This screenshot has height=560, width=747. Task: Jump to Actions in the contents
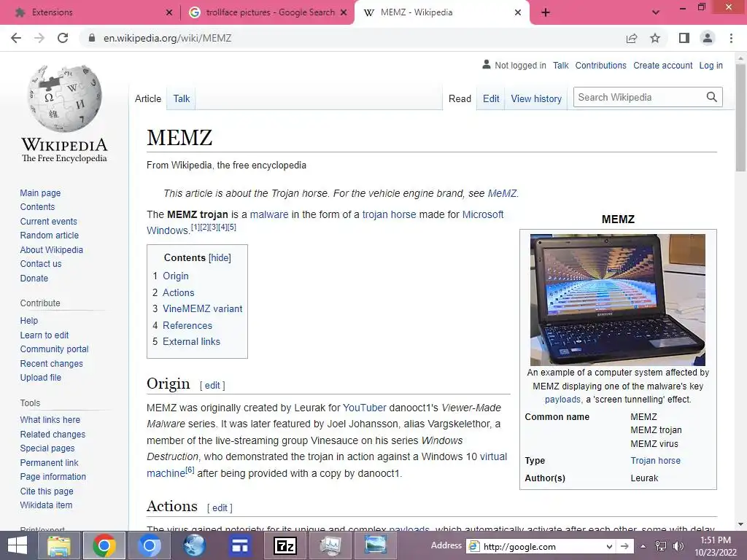[x=178, y=292]
